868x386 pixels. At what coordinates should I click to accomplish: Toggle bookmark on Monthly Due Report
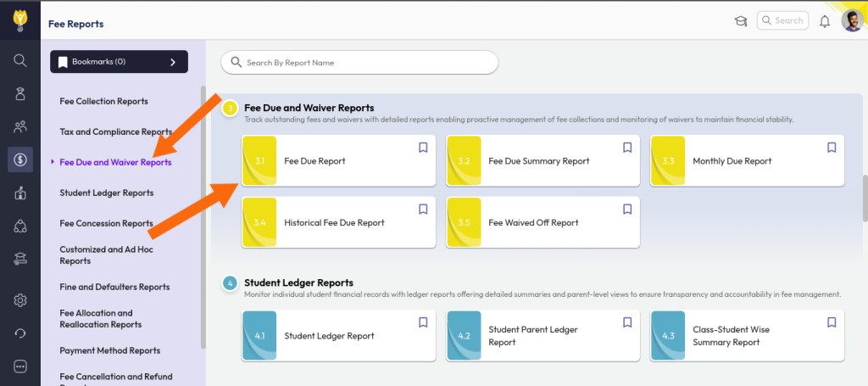click(832, 148)
